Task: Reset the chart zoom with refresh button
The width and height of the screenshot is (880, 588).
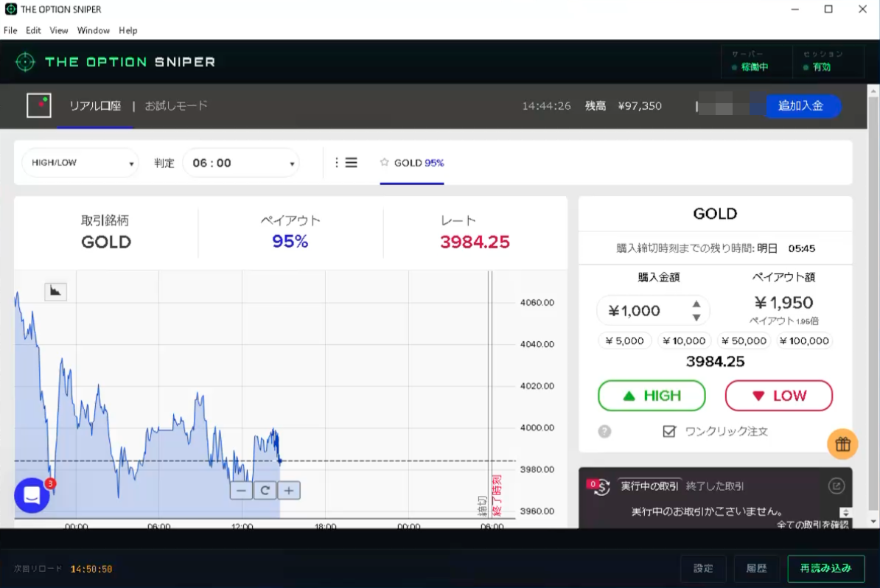Action: (265, 491)
